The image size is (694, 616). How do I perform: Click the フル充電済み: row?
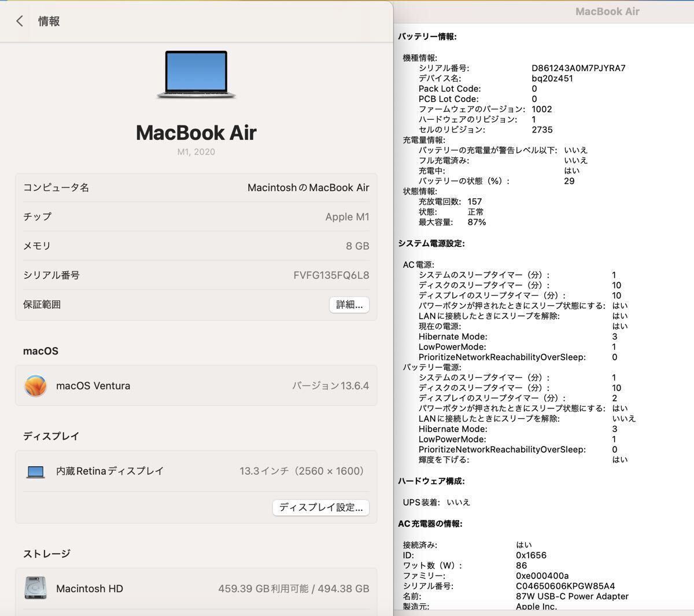point(503,161)
